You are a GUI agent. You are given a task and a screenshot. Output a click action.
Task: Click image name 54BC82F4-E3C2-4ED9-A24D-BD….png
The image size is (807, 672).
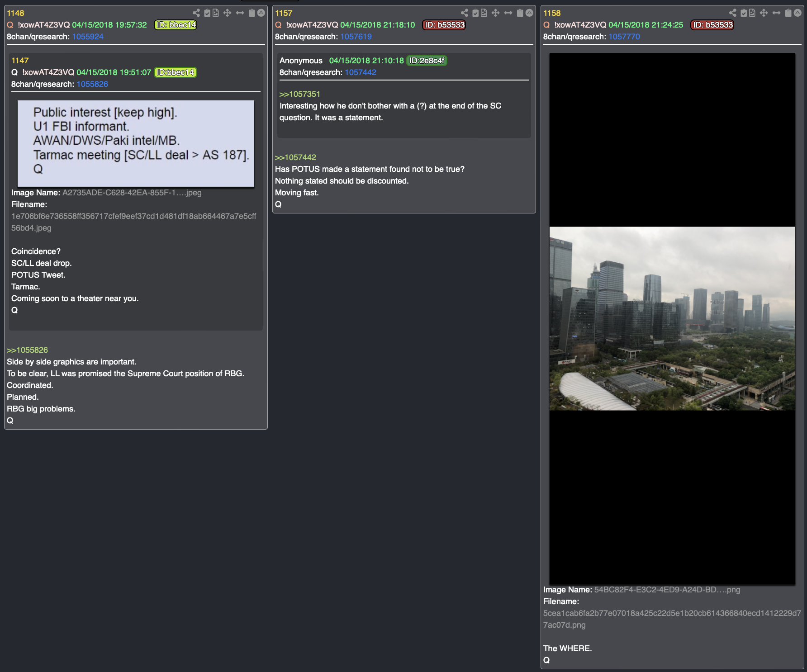point(667,590)
